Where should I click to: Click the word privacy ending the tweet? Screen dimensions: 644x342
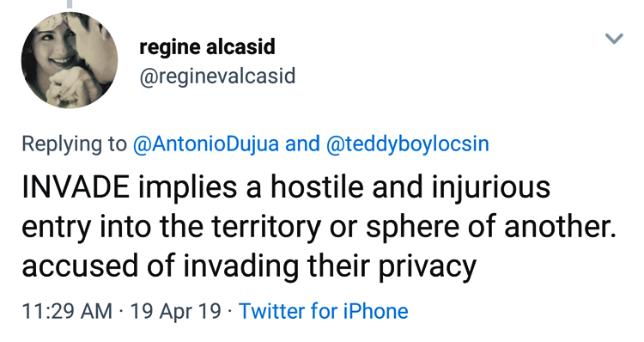tap(427, 267)
